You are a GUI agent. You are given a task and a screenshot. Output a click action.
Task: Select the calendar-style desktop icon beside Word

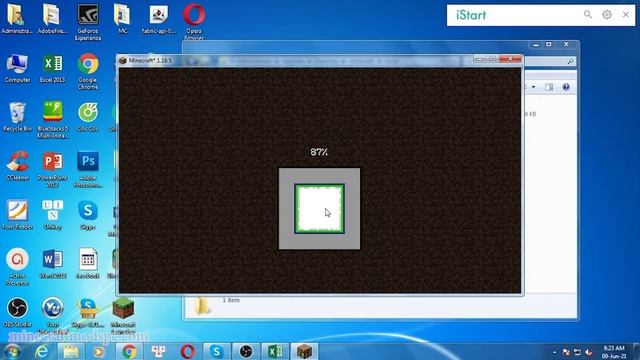point(88,264)
